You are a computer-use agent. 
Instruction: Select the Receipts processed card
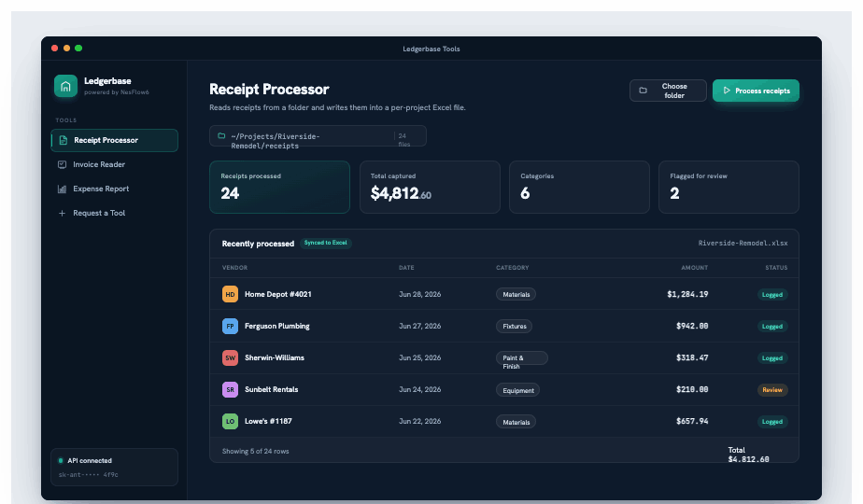coord(279,187)
